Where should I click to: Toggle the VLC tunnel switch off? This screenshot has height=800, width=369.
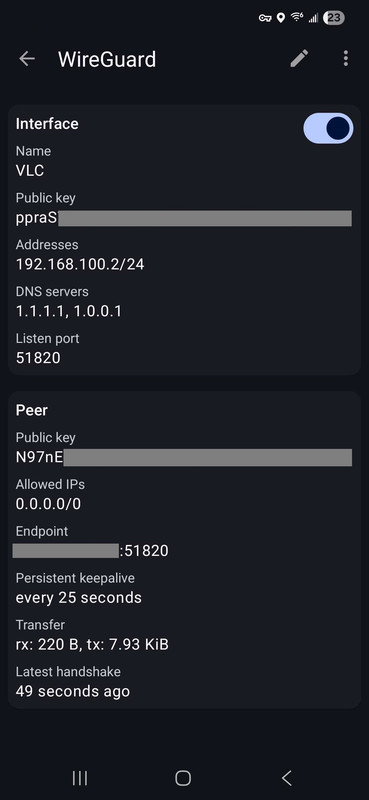coord(328,128)
